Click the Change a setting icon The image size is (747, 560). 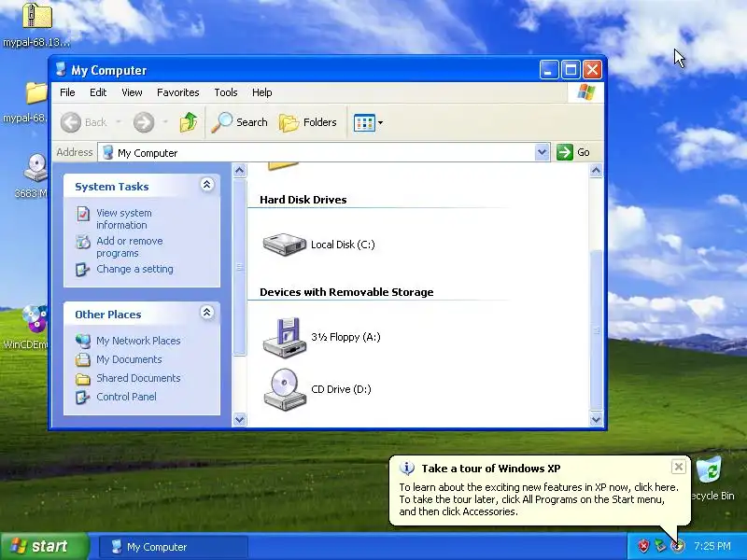[x=82, y=270]
